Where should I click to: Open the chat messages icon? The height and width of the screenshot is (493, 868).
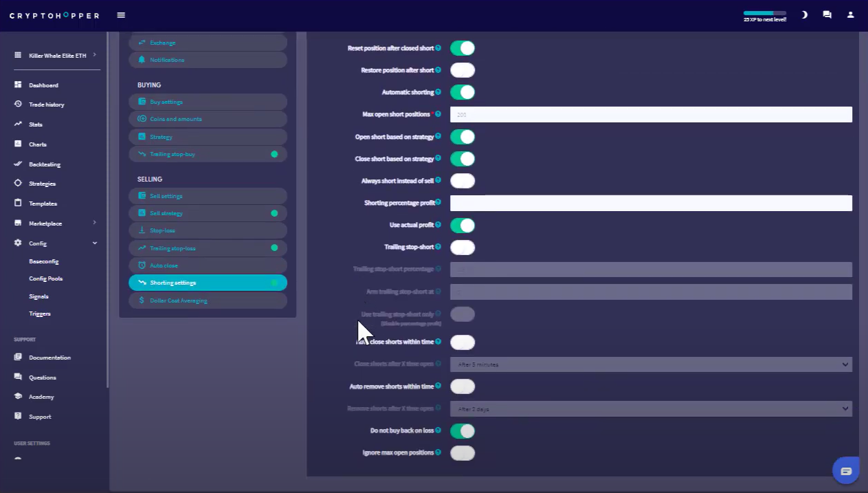coord(827,14)
